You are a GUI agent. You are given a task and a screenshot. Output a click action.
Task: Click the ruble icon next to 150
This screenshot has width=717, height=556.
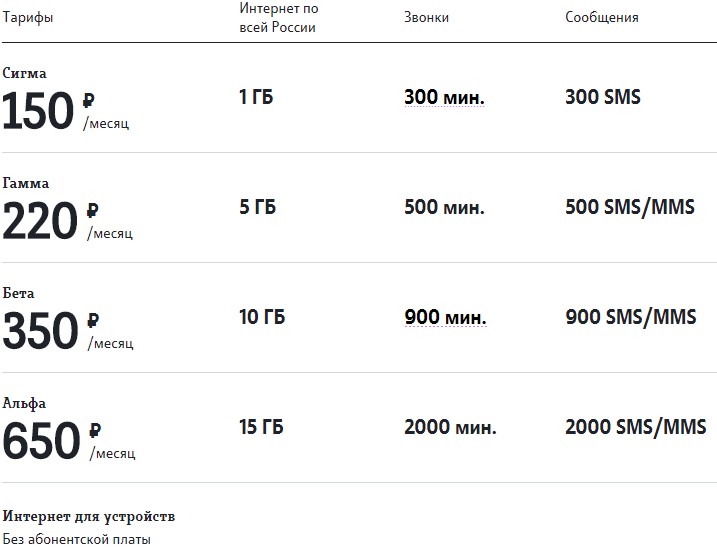click(89, 100)
